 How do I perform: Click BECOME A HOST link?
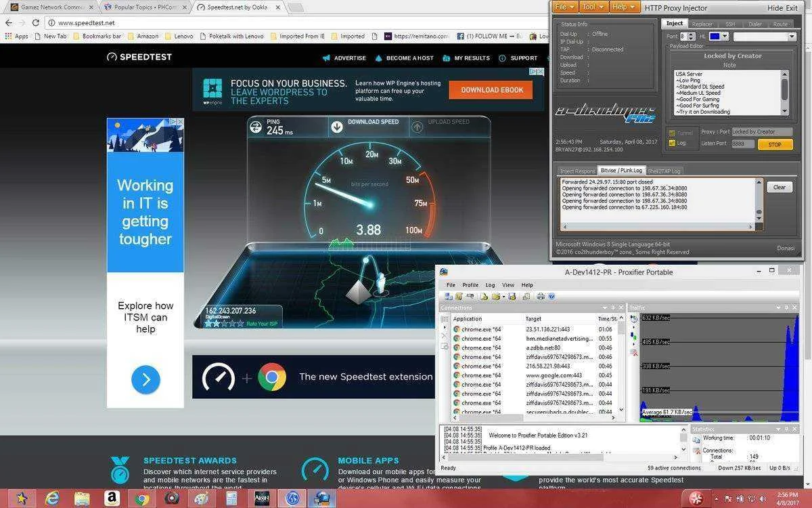404,58
